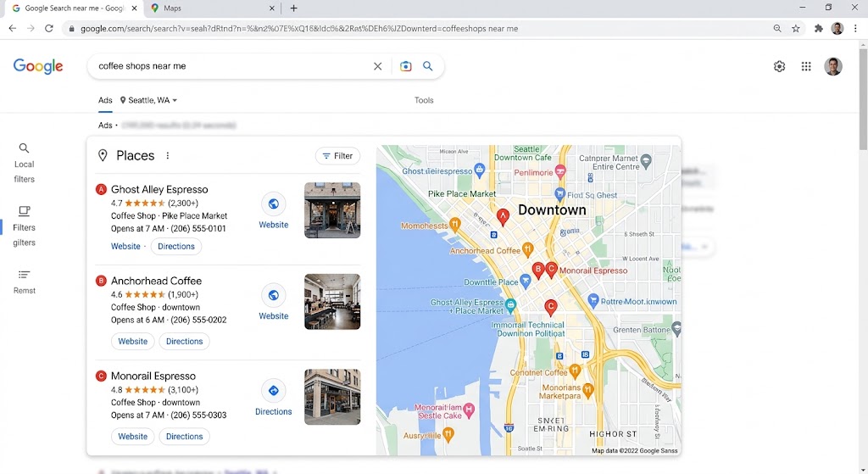This screenshot has height=474, width=868.
Task: Open the Remst list sidebar item
Action: pos(24,282)
